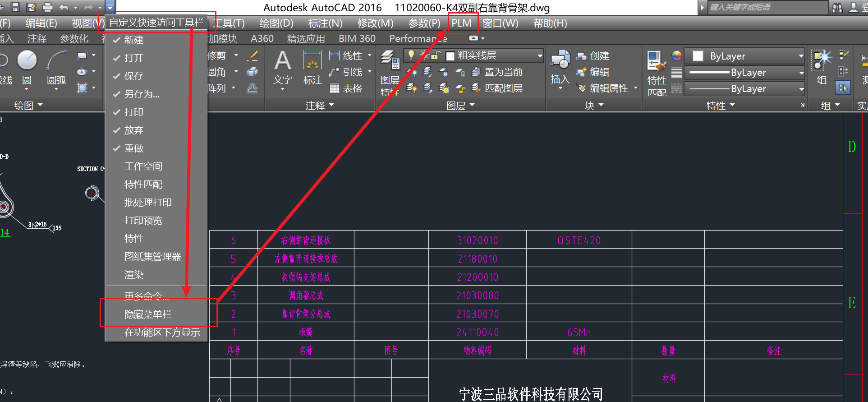Click the Ungroup icon in Group panel
This screenshot has height=402, width=868.
click(x=843, y=55)
